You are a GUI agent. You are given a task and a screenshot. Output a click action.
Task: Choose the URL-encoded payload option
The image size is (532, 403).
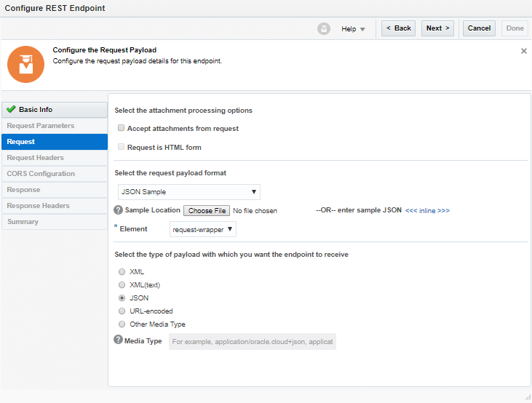[x=122, y=311]
